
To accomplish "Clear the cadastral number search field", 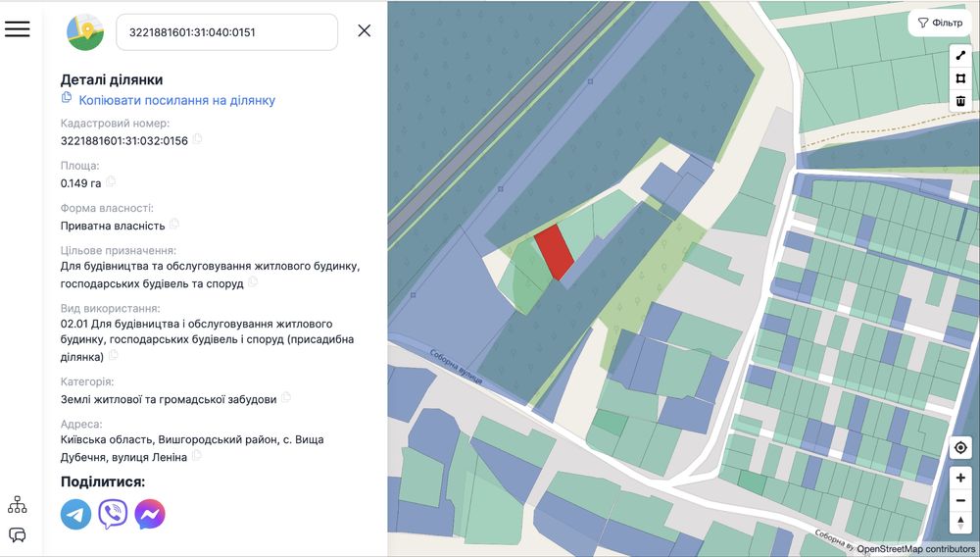I will click(x=365, y=30).
